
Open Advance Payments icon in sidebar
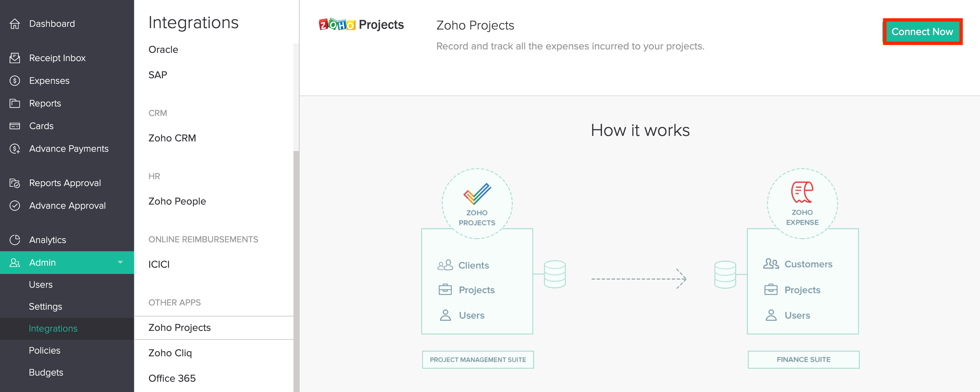click(x=15, y=149)
